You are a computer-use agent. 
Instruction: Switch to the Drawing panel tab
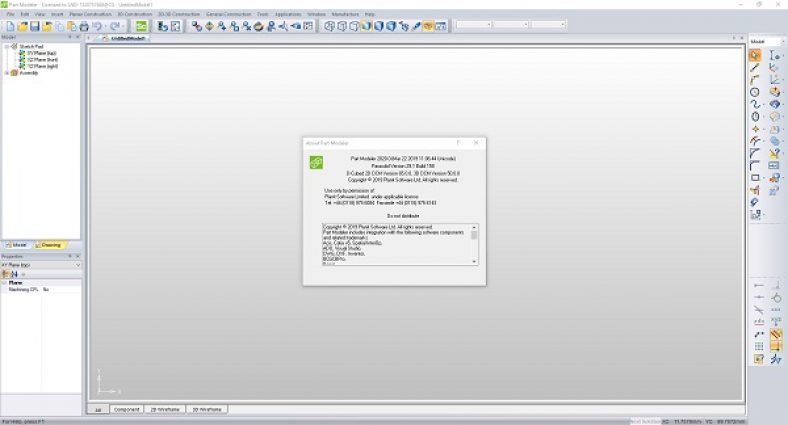click(x=49, y=245)
